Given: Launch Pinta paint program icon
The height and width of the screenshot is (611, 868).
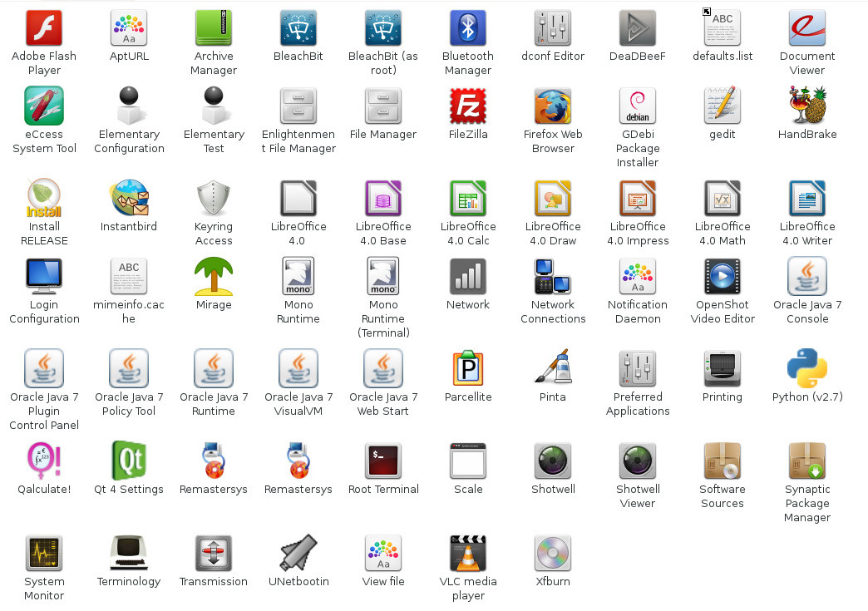Looking at the screenshot, I should [552, 367].
